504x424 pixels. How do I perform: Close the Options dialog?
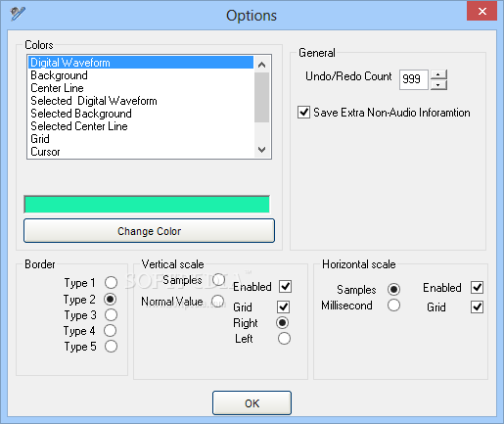click(x=481, y=11)
